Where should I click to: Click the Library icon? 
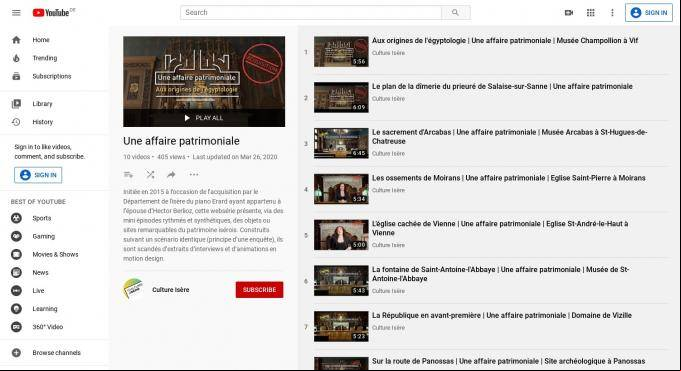click(16, 104)
